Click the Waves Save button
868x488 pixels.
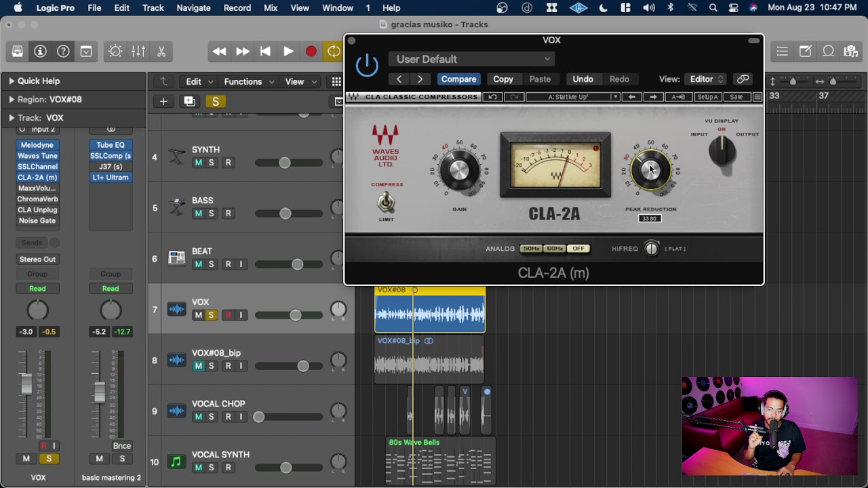pyautogui.click(x=736, y=97)
